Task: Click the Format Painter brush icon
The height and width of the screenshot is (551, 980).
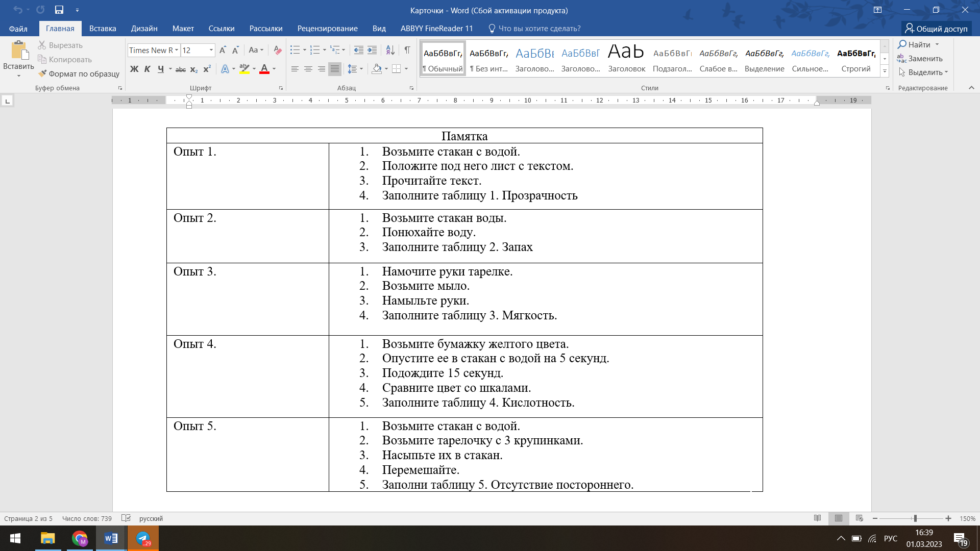Action: [42, 74]
